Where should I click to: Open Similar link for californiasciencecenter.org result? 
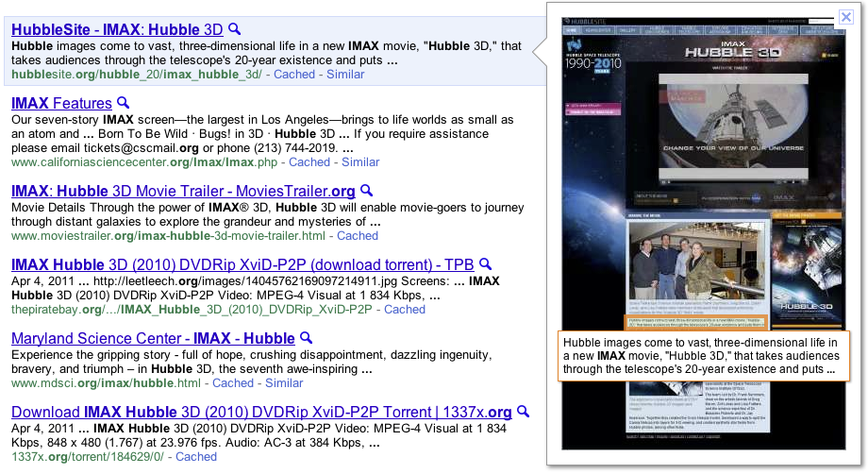click(360, 162)
